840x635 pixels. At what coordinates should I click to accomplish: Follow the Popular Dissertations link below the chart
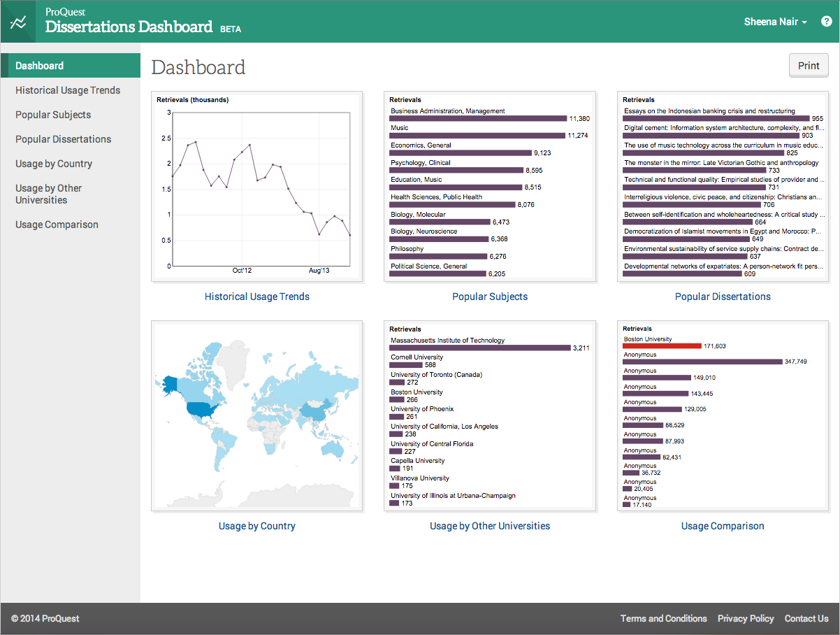pos(723,297)
